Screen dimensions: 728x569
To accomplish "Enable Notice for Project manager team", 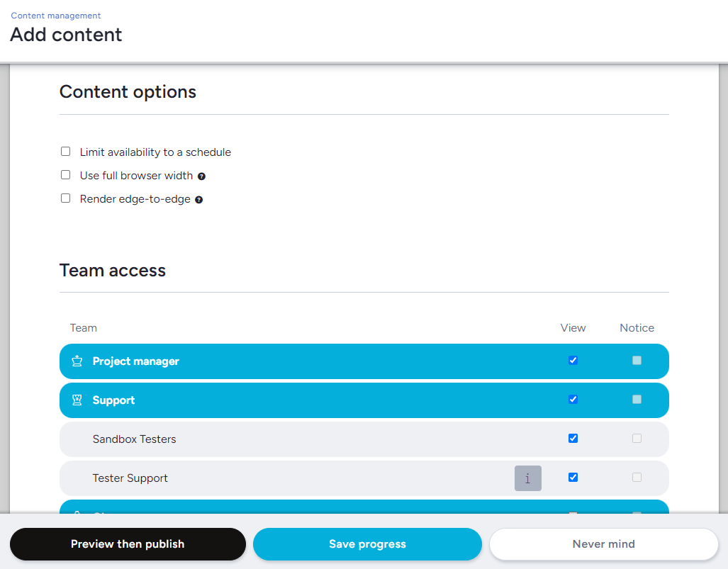I will (x=637, y=361).
